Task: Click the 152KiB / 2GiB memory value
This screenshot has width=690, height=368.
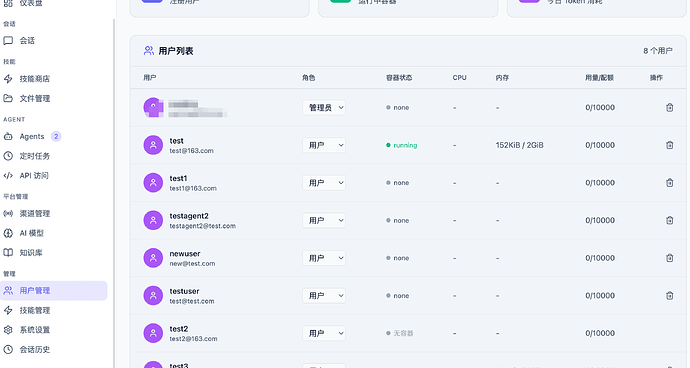Action: [519, 145]
